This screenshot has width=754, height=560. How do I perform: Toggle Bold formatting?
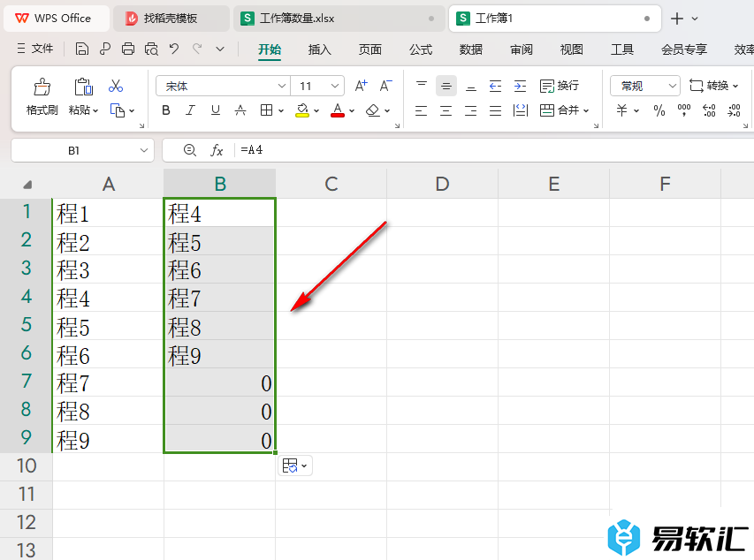(166, 110)
